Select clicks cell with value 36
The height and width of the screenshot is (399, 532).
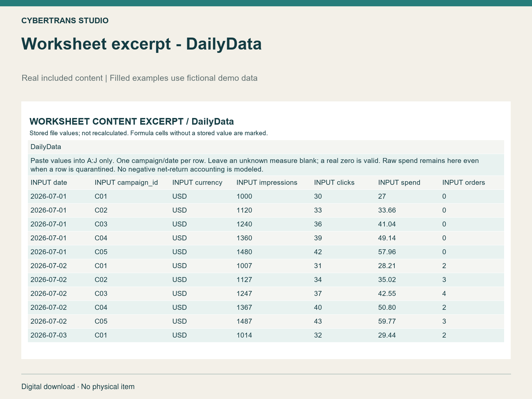pyautogui.click(x=318, y=224)
